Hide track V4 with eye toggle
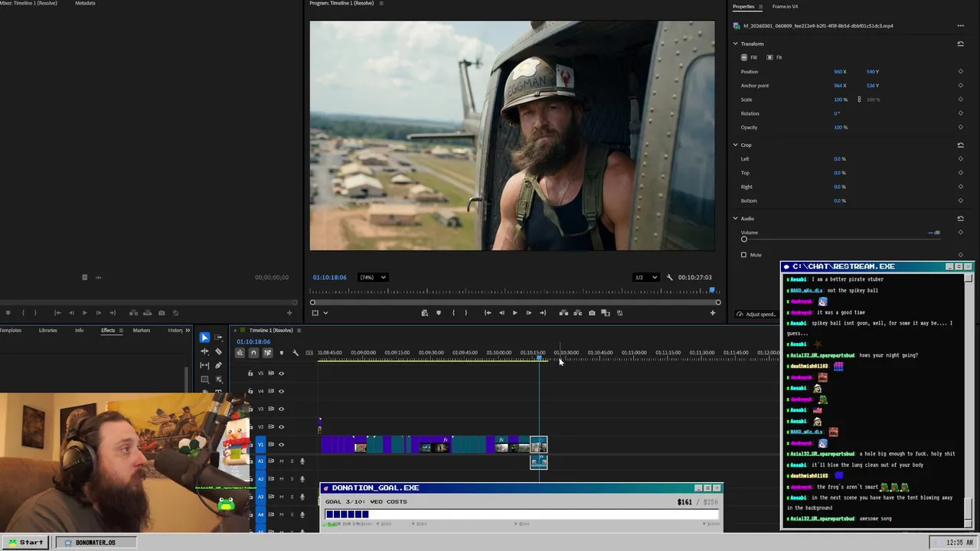This screenshot has width=980, height=551. (281, 391)
